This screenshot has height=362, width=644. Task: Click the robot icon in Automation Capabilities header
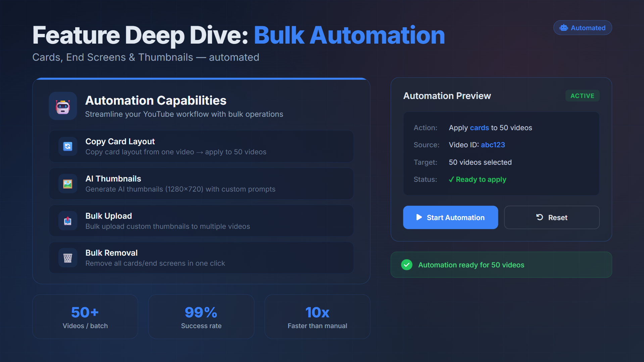coord(63,106)
